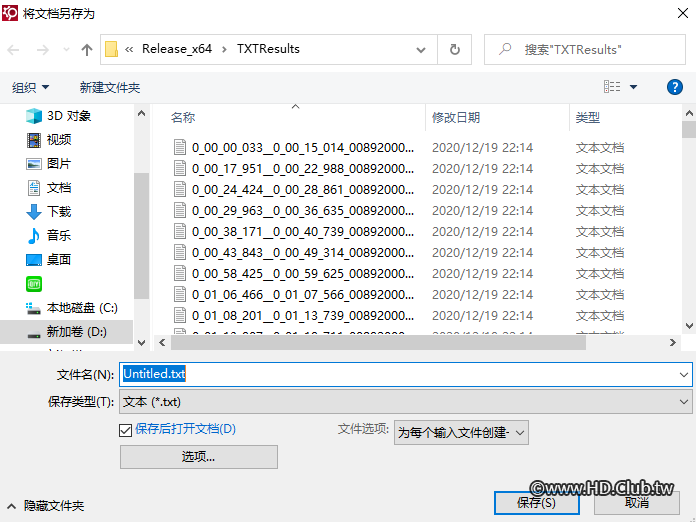Click the horizontal scrollbar thumb

pyautogui.click(x=378, y=343)
